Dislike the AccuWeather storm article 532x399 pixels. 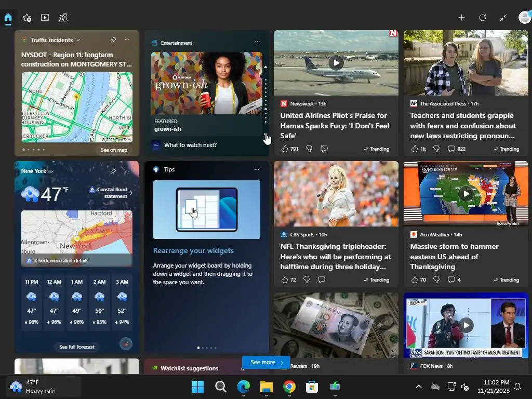pos(436,280)
